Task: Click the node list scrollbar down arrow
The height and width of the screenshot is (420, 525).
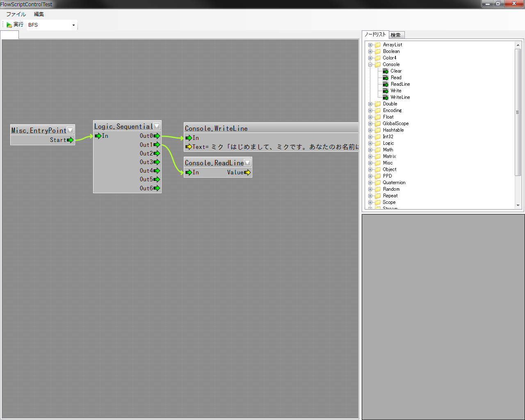Action: [x=518, y=205]
